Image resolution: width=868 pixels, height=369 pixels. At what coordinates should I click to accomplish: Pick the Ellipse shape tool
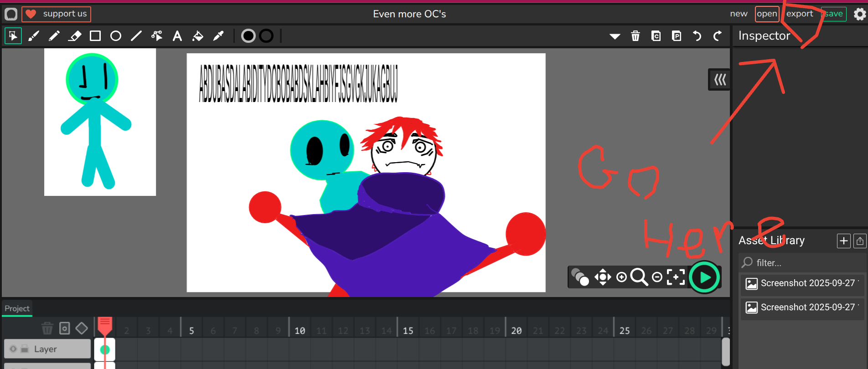(x=116, y=36)
